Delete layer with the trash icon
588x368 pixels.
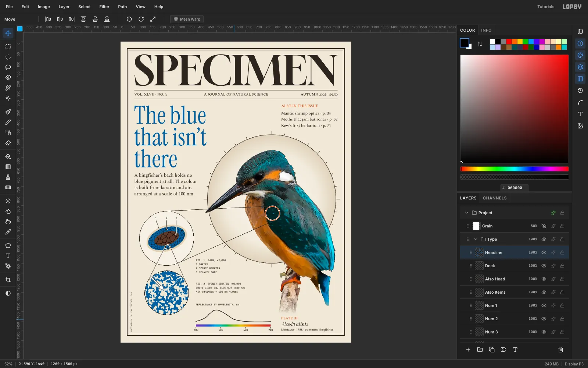pyautogui.click(x=561, y=350)
